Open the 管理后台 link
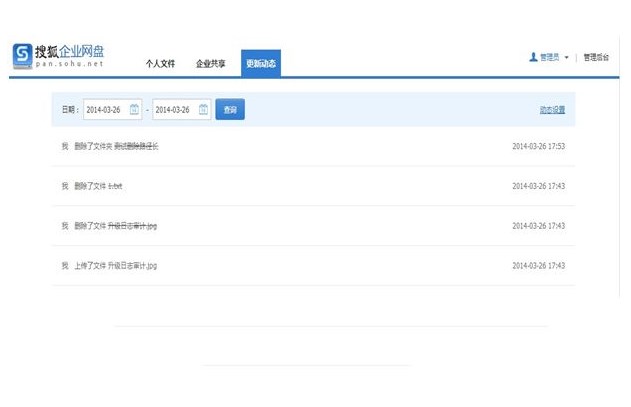Screen dimensions: 631x407 [596, 58]
